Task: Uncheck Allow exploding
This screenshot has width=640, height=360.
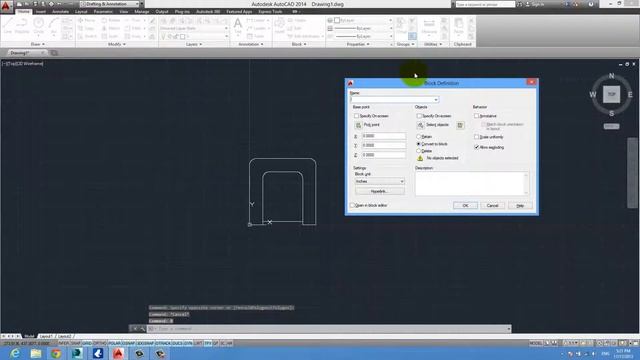Action: pos(476,147)
